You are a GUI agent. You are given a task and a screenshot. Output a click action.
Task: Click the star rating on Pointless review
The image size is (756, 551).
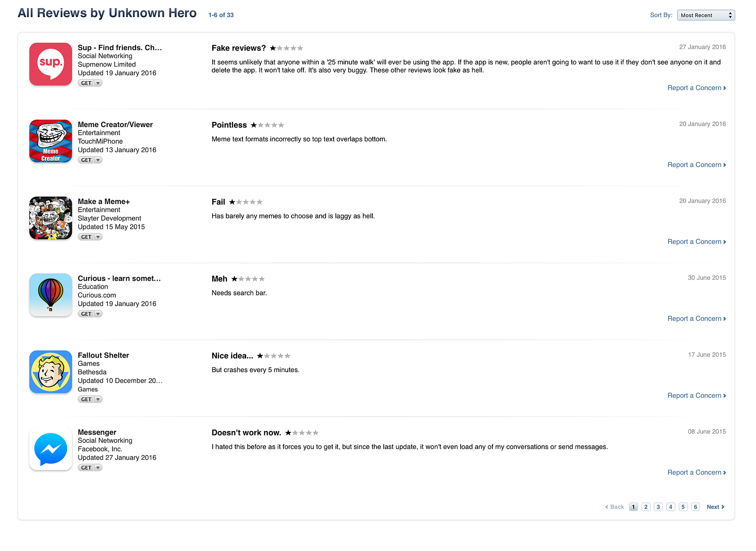tap(267, 125)
